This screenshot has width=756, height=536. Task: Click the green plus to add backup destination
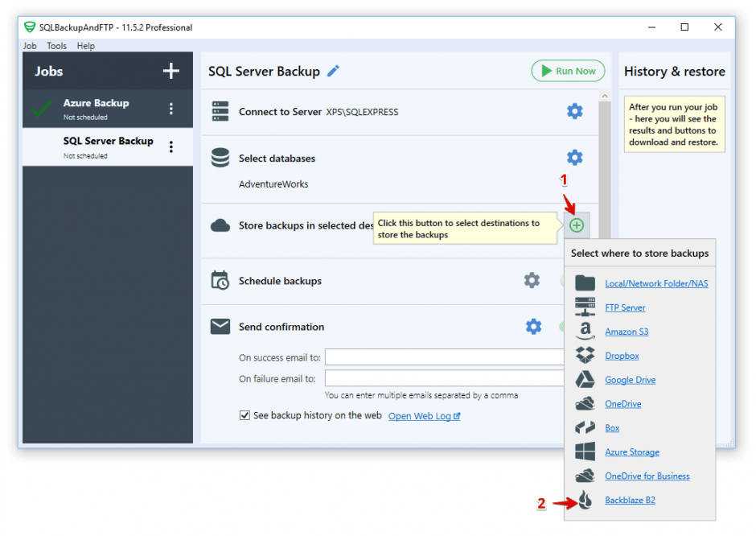point(576,225)
